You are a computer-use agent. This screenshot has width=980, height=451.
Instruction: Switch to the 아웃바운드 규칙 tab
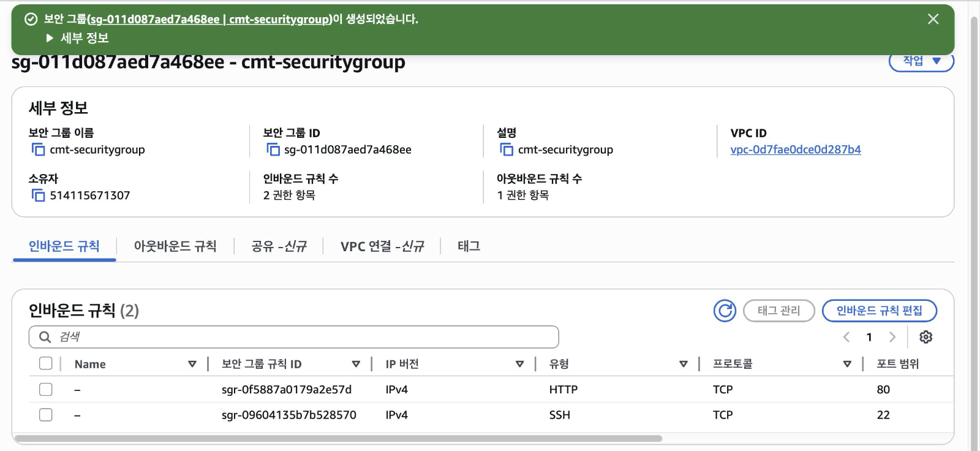tap(175, 246)
